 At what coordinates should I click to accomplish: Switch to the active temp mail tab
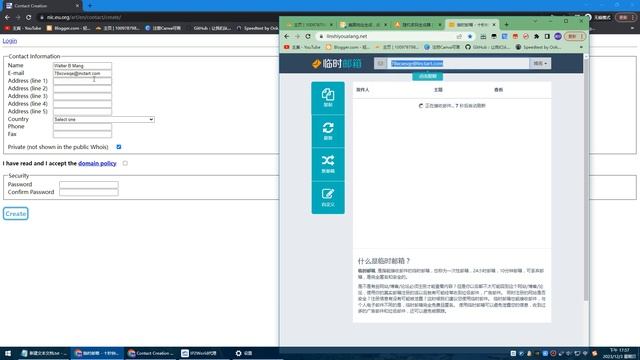(472, 24)
